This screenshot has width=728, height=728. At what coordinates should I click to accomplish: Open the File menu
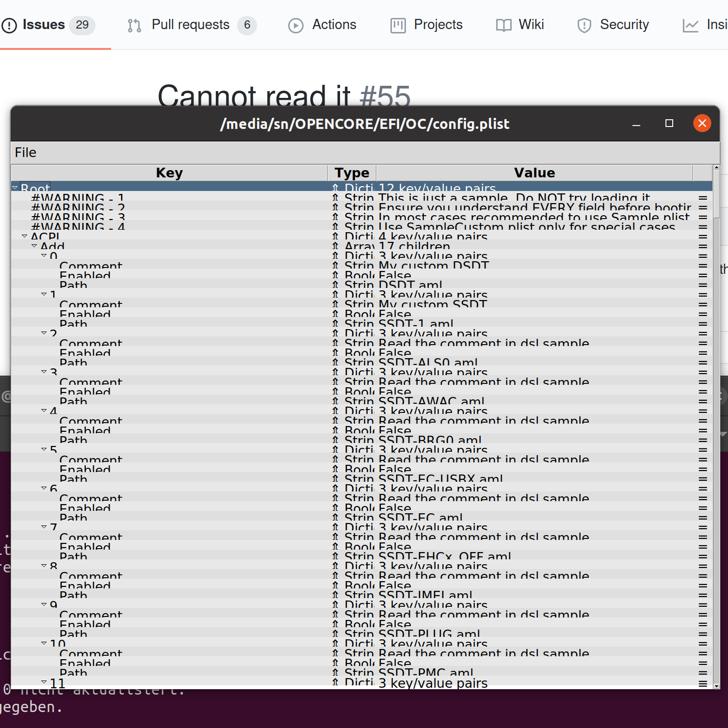[25, 152]
